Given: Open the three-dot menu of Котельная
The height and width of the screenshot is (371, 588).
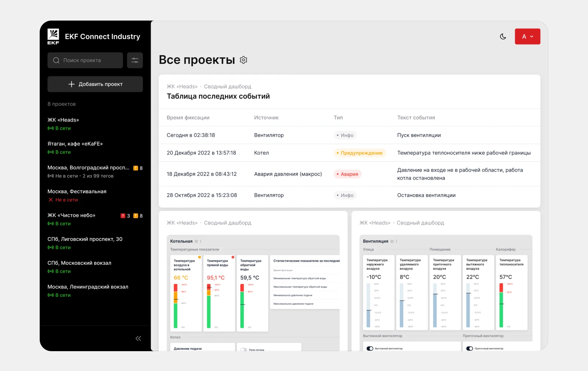Looking at the screenshot, I should [201, 241].
